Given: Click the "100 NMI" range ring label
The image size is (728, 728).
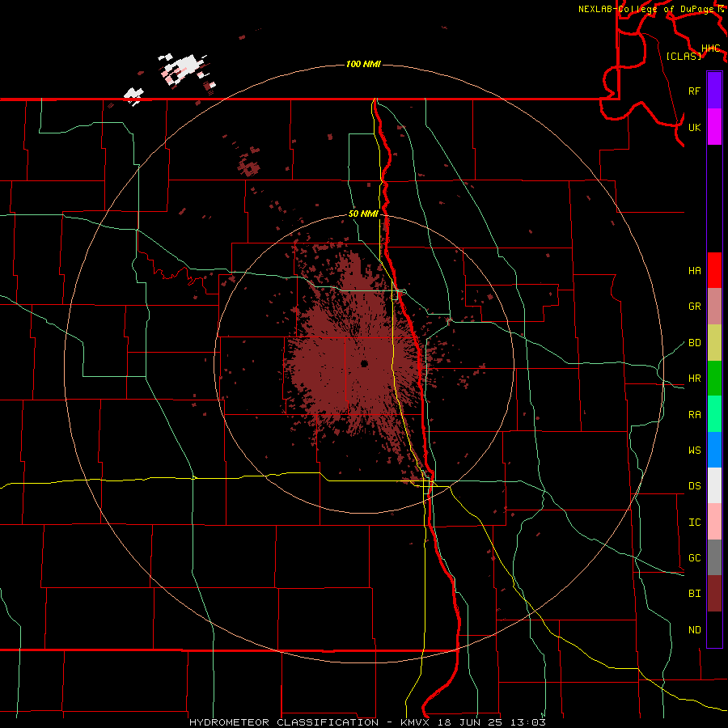Looking at the screenshot, I should point(363,64).
